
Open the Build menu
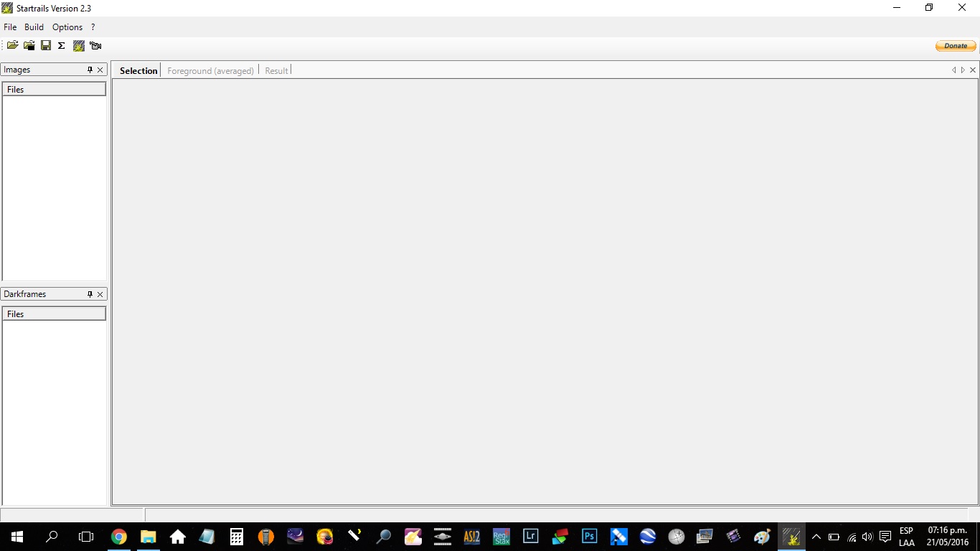pos(34,27)
